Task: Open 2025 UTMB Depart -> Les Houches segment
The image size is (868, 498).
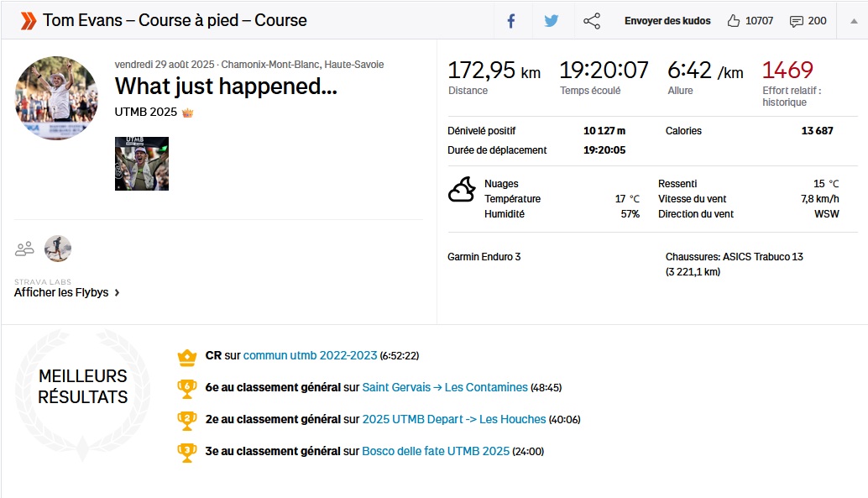Action: pos(453,419)
